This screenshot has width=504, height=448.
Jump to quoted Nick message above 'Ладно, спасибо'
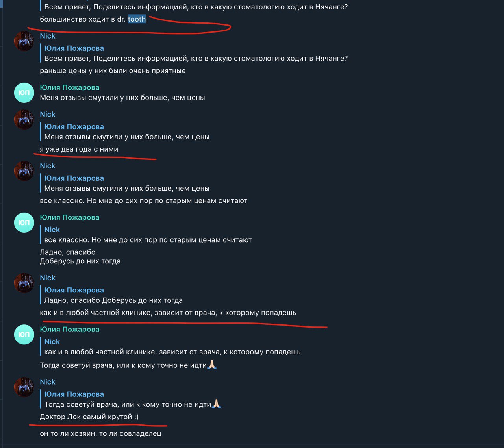tap(146, 235)
